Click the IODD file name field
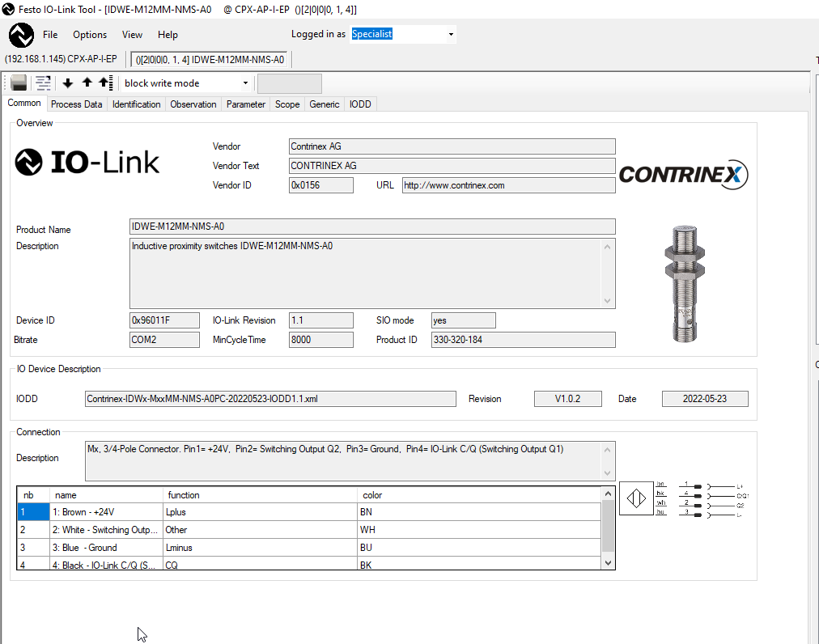 270,399
